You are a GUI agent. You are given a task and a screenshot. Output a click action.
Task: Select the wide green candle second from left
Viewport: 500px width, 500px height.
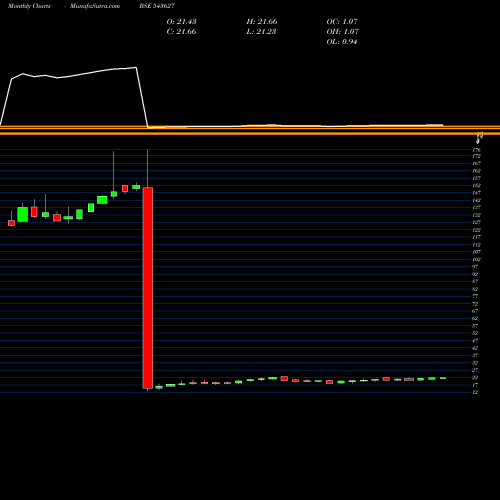[23, 214]
